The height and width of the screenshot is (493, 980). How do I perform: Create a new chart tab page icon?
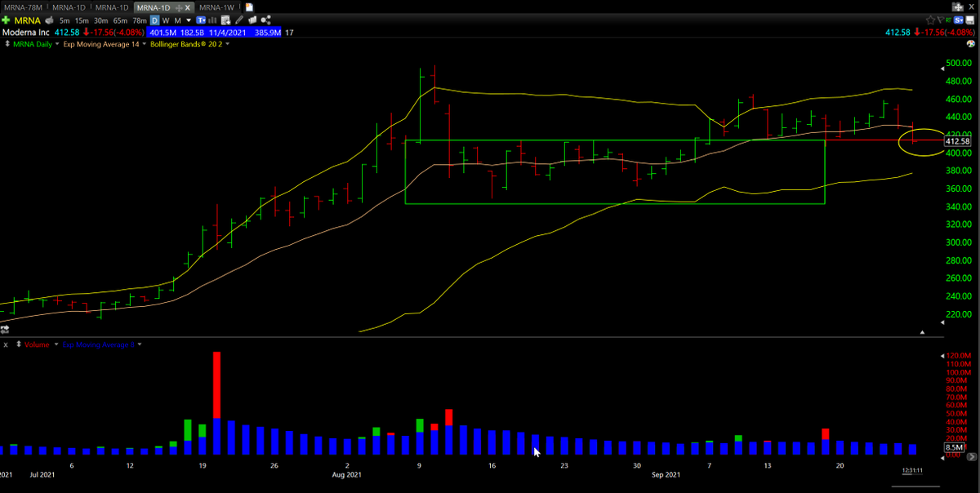point(249,7)
